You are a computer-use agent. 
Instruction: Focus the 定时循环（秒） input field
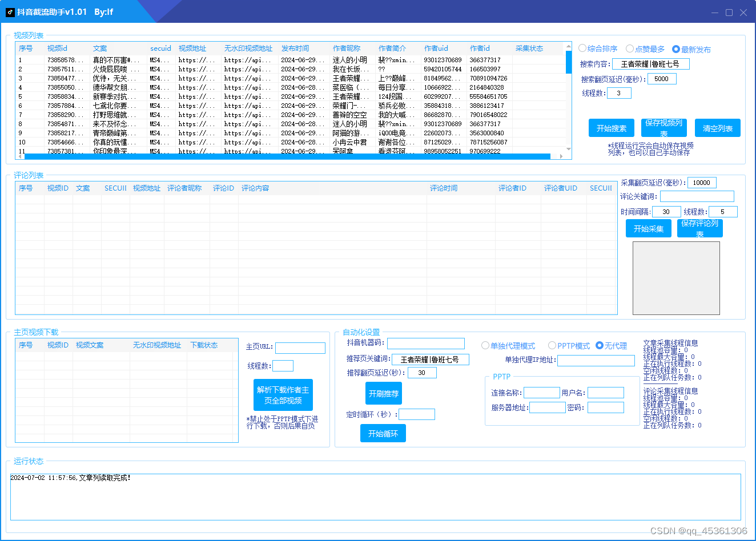point(417,414)
